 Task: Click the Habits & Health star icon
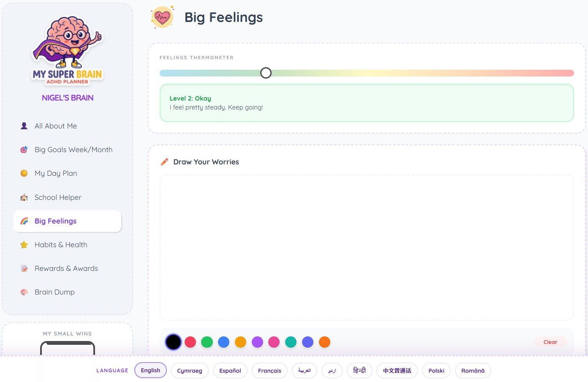(x=24, y=245)
